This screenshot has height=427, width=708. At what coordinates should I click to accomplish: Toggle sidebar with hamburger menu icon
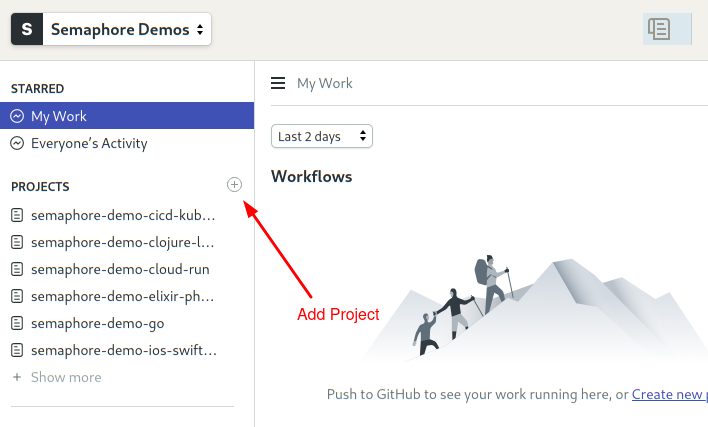tap(278, 83)
